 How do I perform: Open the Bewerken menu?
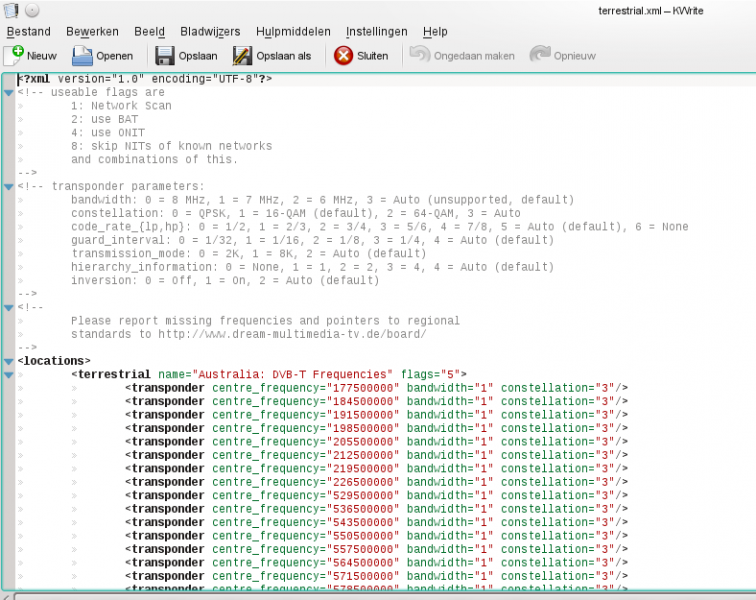tap(91, 32)
